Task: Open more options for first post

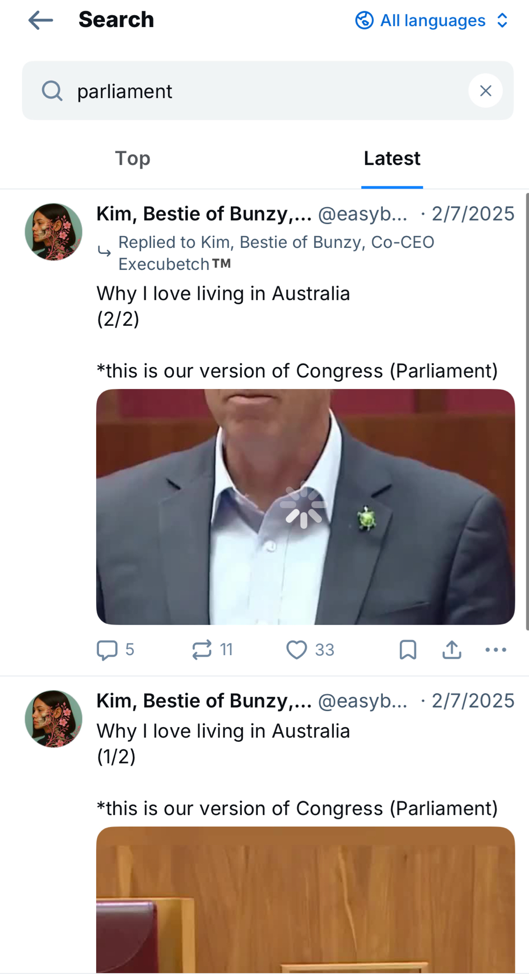Action: pos(496,650)
